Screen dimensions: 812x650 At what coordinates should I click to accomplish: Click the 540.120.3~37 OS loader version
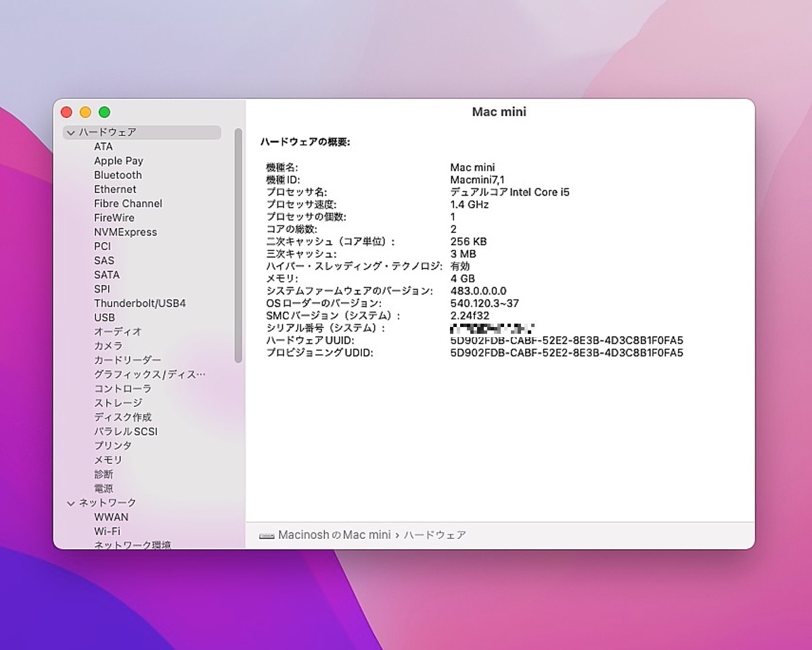pos(484,303)
